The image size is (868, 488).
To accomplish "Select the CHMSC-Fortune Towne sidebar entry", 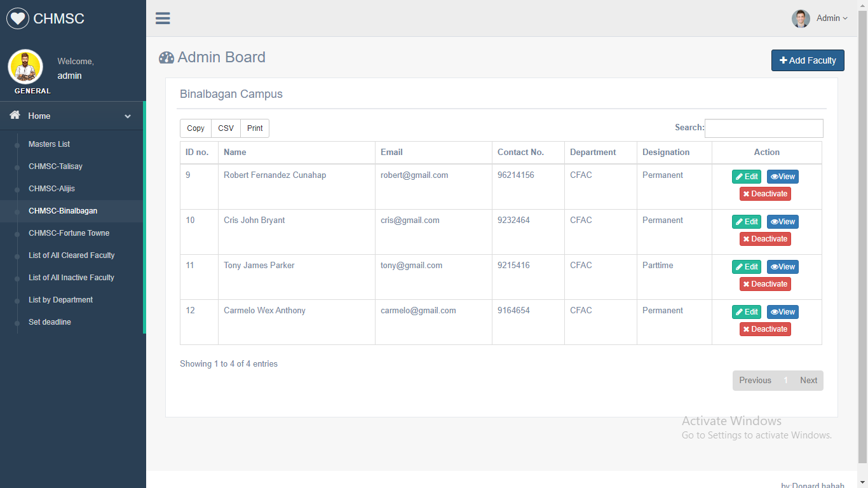I will pyautogui.click(x=69, y=233).
